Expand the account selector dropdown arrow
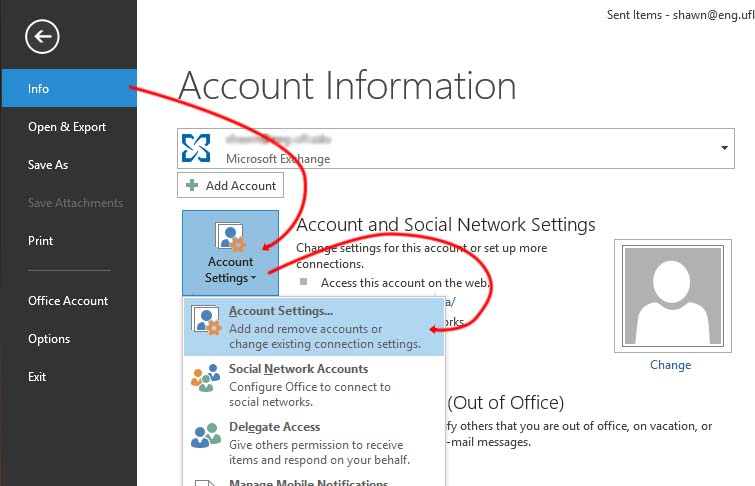This screenshot has width=755, height=486. coord(724,148)
